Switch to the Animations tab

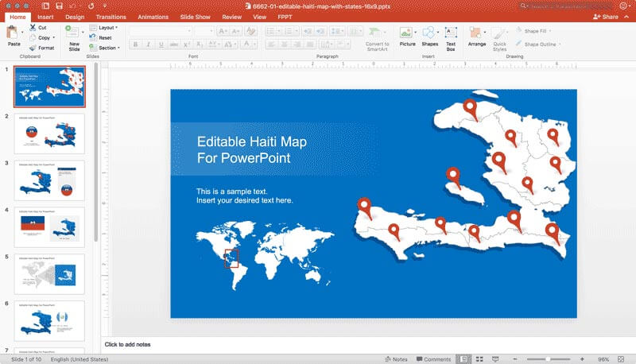(x=153, y=17)
